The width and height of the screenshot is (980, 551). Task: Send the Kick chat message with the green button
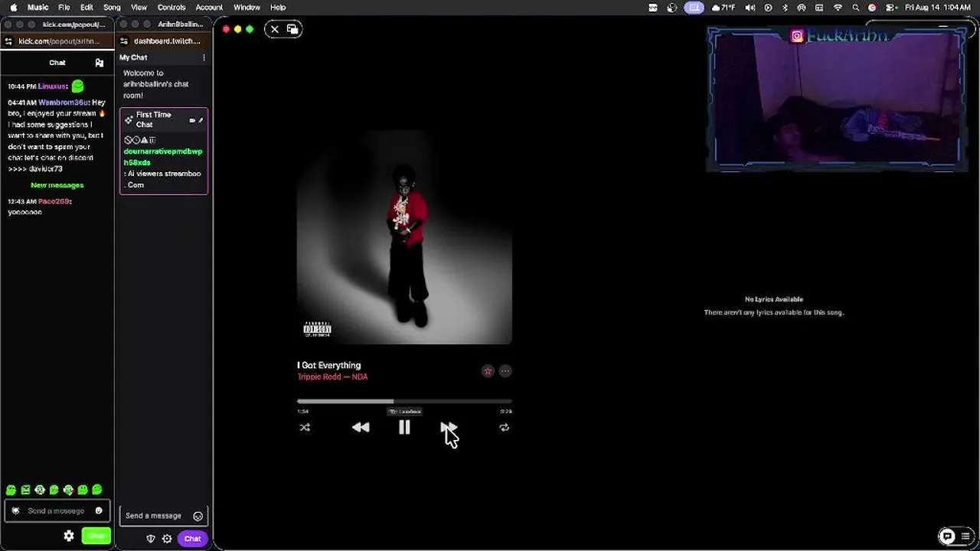coord(96,536)
